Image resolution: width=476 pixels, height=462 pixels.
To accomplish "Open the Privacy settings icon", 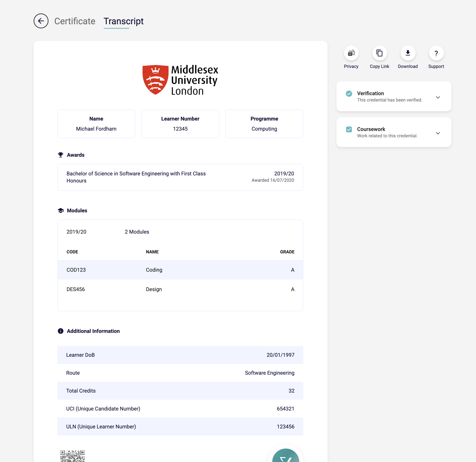I will pos(351,53).
